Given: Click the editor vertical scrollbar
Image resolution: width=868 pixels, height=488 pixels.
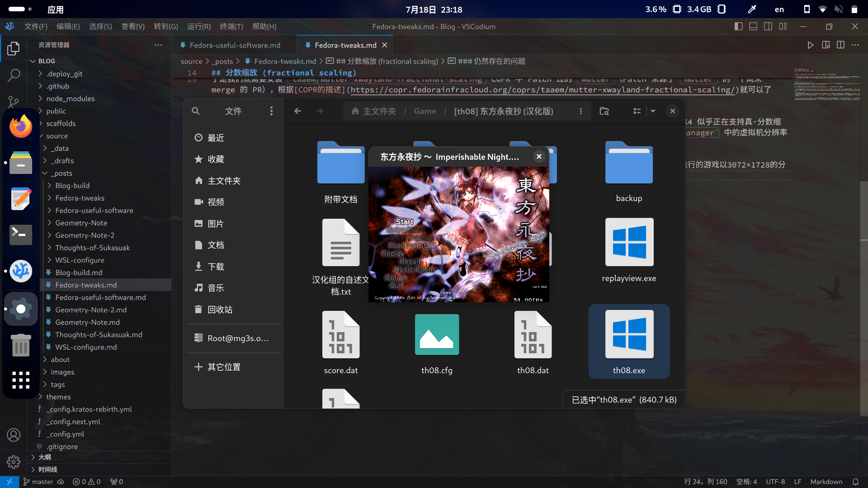Looking at the screenshot, I should click(863, 298).
